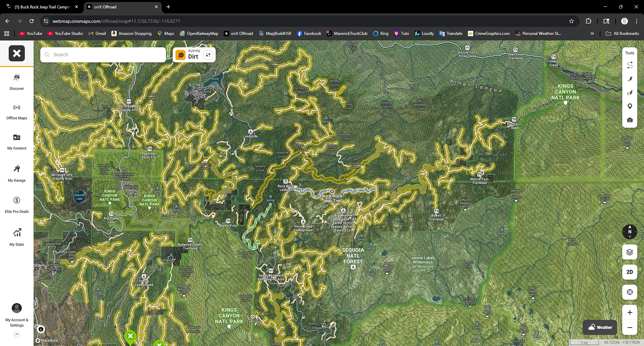Open the Gmail bookmark
The width and height of the screenshot is (644, 346).
(x=97, y=34)
